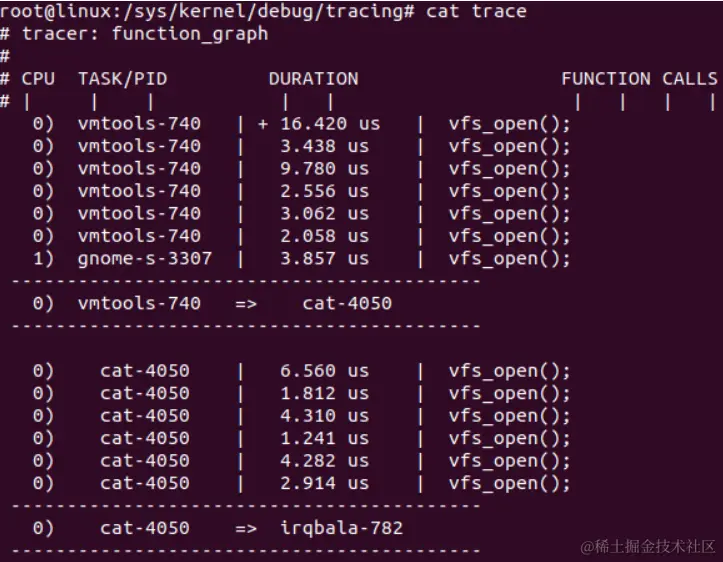Viewport: 723px width, 562px height.
Task: Click the 'vmtools-740 => cat-4050' context switch line
Action: tap(234, 304)
